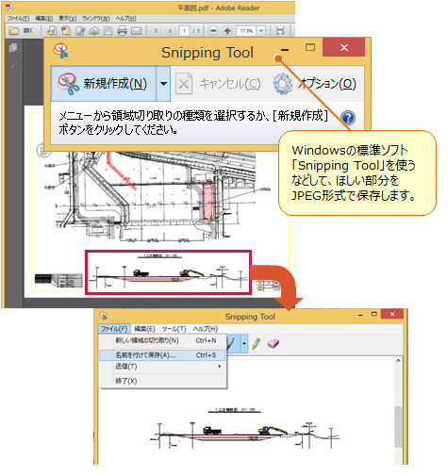Click the printer icon in Adobe Reader
Image resolution: width=448 pixels, height=476 pixels.
pyautogui.click(x=122, y=30)
